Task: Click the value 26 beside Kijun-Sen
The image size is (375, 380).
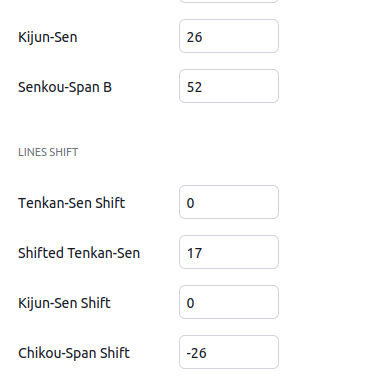Action: coord(194,37)
